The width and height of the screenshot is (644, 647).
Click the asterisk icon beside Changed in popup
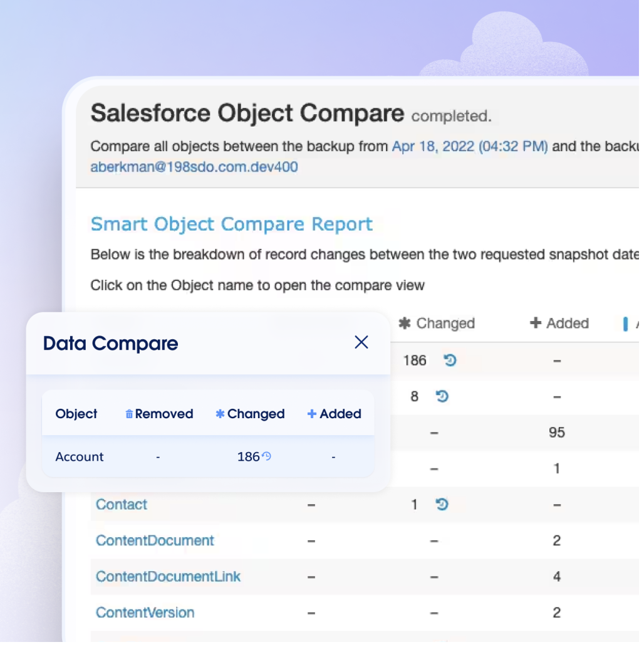click(x=220, y=414)
